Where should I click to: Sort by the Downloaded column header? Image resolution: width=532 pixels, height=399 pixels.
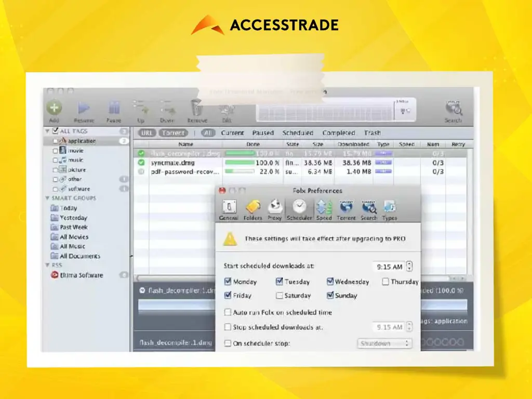click(353, 144)
